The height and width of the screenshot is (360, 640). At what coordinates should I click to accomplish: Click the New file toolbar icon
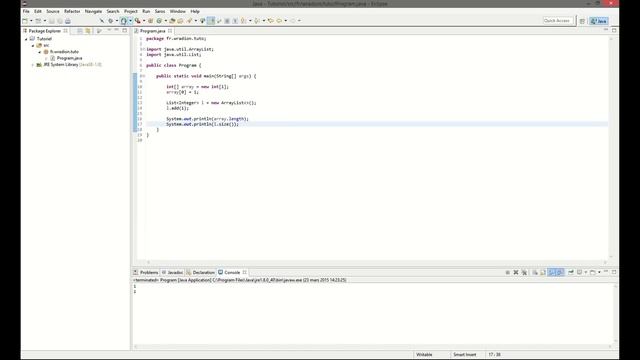25,21
